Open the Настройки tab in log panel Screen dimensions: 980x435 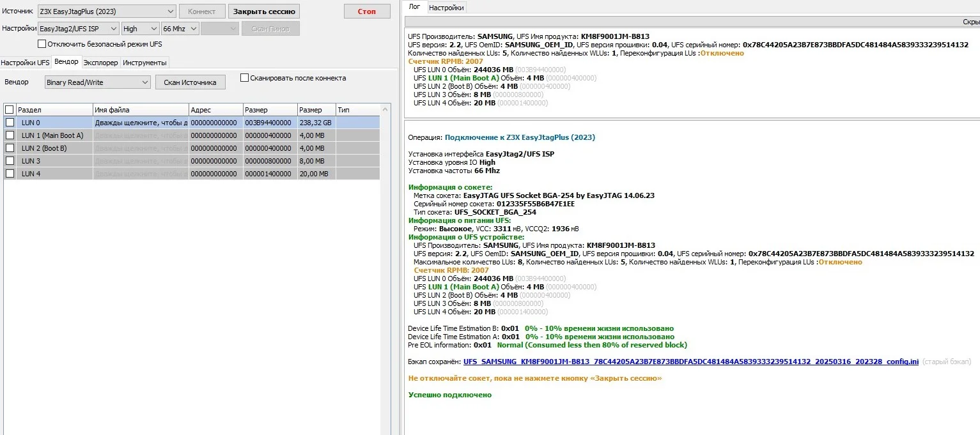pyautogui.click(x=446, y=8)
